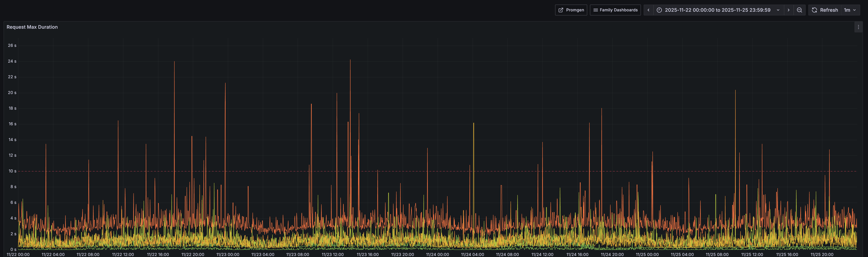Click the 11/24 00:00 x-axis label

pos(437,254)
